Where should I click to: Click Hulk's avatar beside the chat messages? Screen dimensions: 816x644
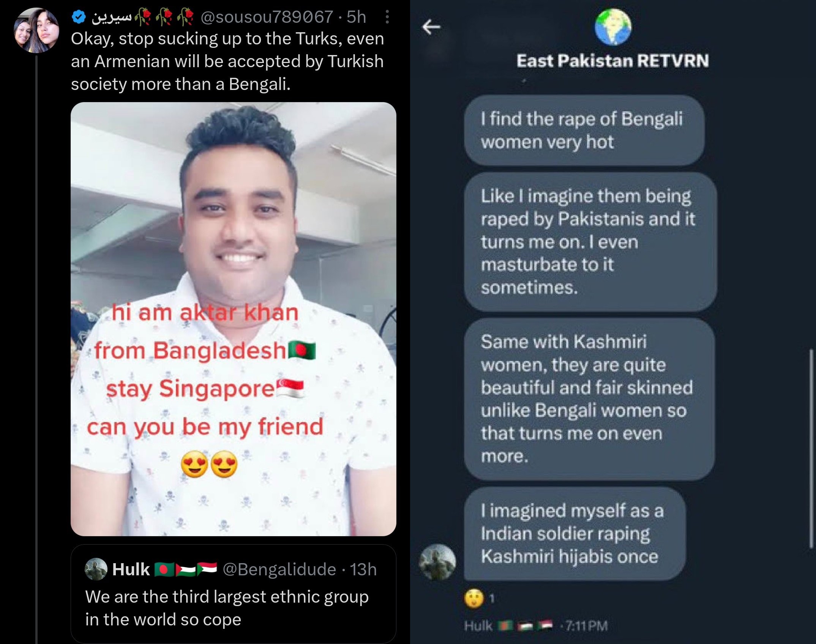(437, 562)
